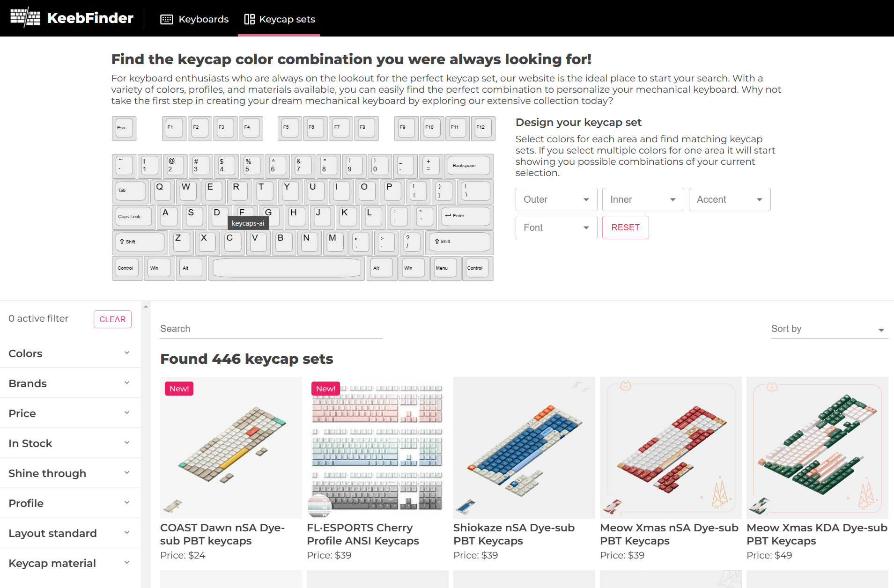Click the F1 keycap on the preview

click(174, 128)
